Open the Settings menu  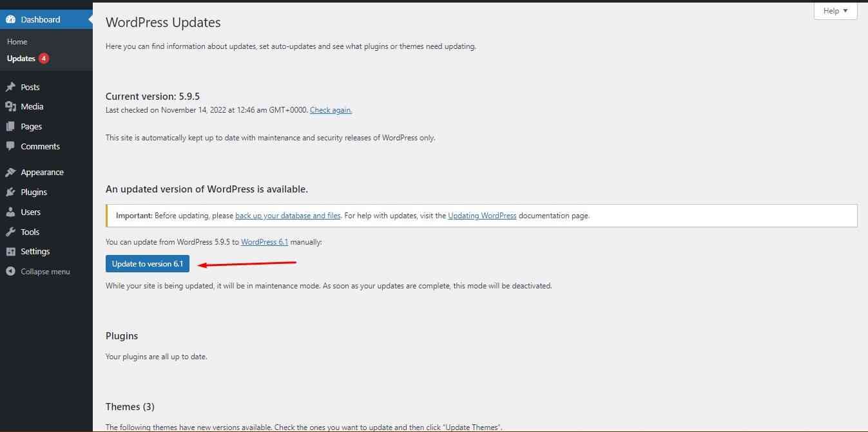[46, 251]
